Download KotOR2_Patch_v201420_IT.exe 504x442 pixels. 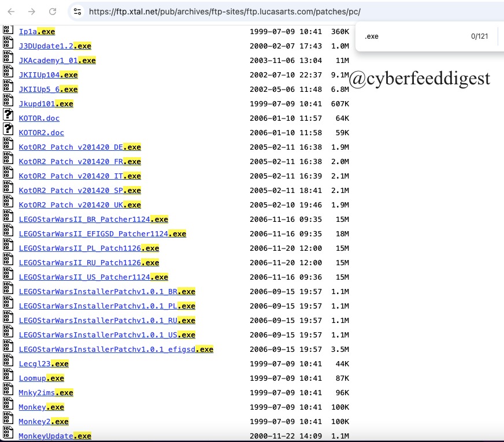pyautogui.click(x=80, y=176)
